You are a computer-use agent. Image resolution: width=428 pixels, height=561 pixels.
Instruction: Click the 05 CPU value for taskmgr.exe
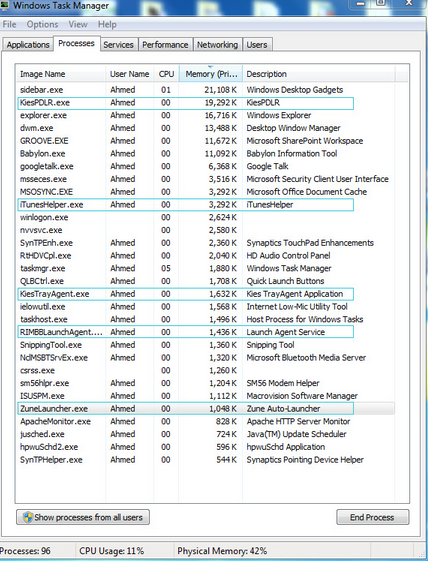pyautogui.click(x=166, y=268)
